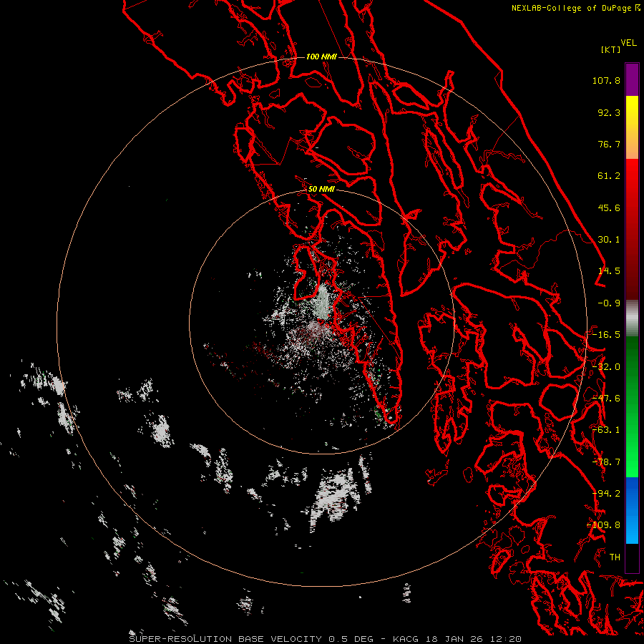Select the -47.6 velocity scale value
This screenshot has width=644, height=644.
pyautogui.click(x=606, y=399)
